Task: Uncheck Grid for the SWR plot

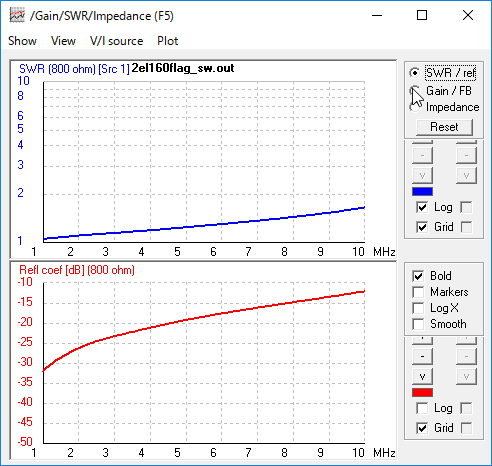Action: pyautogui.click(x=422, y=227)
